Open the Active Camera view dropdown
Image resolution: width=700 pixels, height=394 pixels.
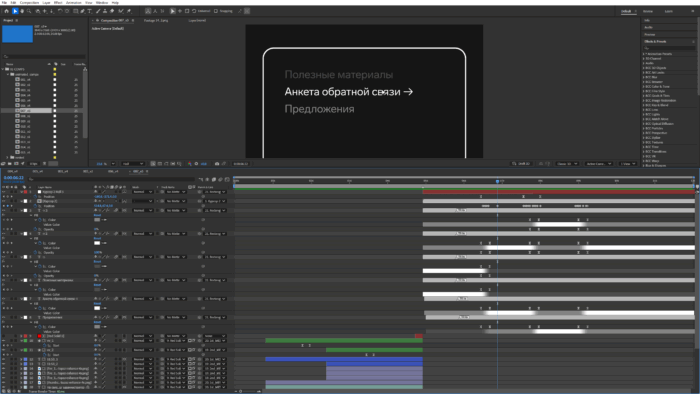point(599,164)
